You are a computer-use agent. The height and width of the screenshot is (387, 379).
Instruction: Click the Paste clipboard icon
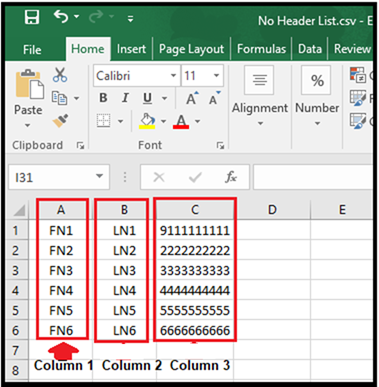29,84
